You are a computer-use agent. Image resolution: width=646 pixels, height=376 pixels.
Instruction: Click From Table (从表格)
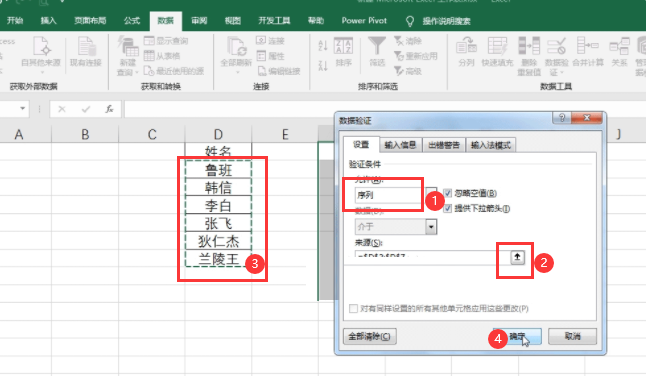(162, 56)
